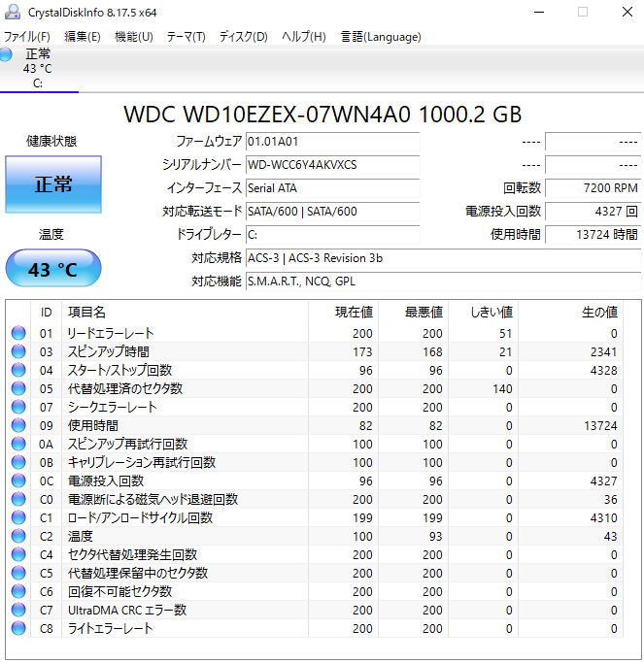Click the power on count field 4327 回

(x=593, y=211)
